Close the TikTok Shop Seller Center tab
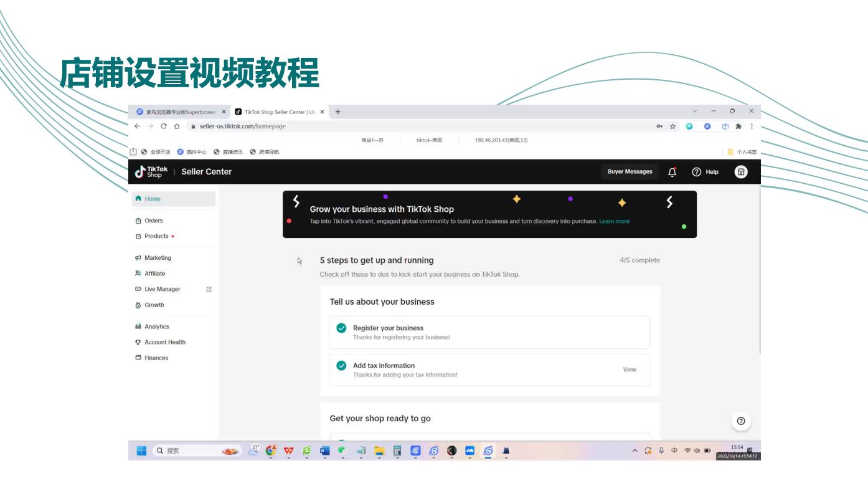Screen dimensions: 868x486 click(323, 112)
